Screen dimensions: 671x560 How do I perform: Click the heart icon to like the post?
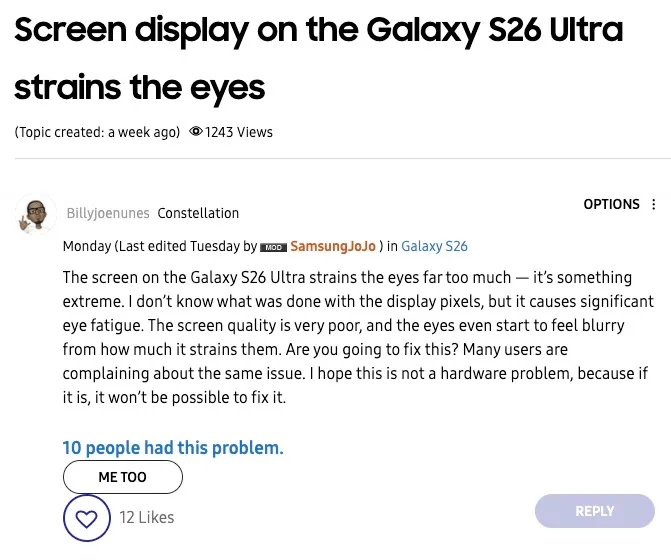click(87, 518)
